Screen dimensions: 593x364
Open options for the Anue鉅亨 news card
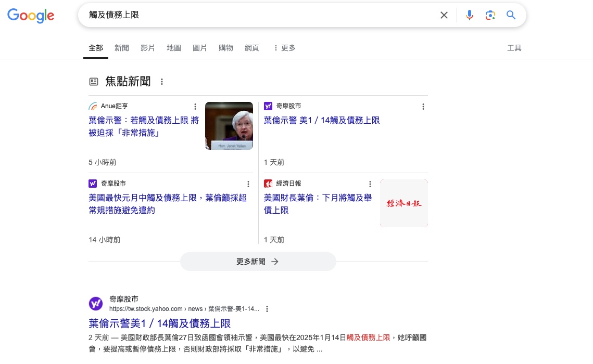[195, 107]
